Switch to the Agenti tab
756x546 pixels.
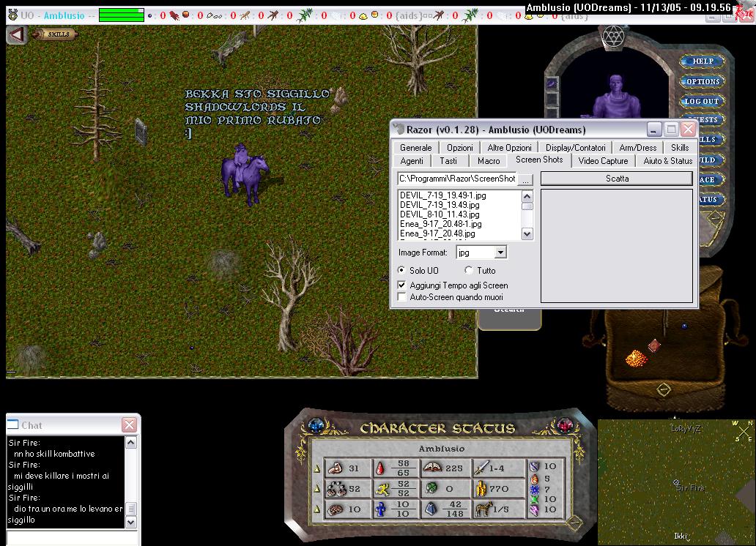point(411,161)
